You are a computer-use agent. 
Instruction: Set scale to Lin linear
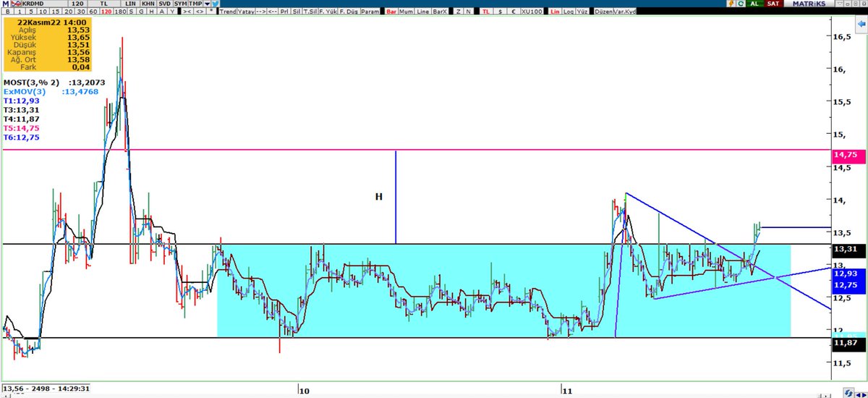click(x=555, y=12)
